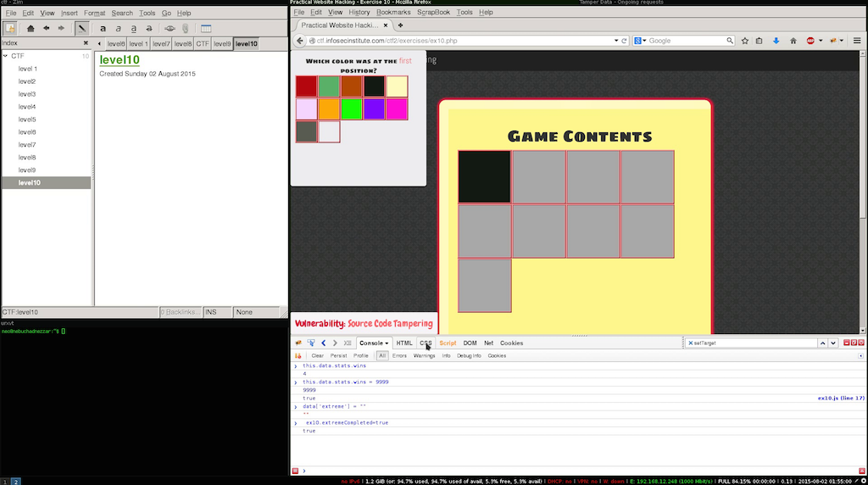Screen dimensions: 868x485
Task: Go back in Zim page history
Action: coord(46,28)
